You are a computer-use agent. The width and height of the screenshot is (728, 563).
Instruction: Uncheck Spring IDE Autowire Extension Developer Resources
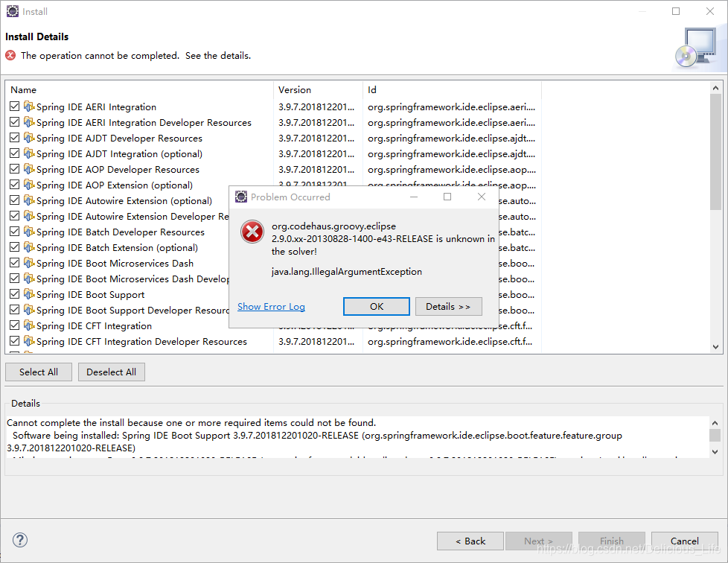[14, 216]
